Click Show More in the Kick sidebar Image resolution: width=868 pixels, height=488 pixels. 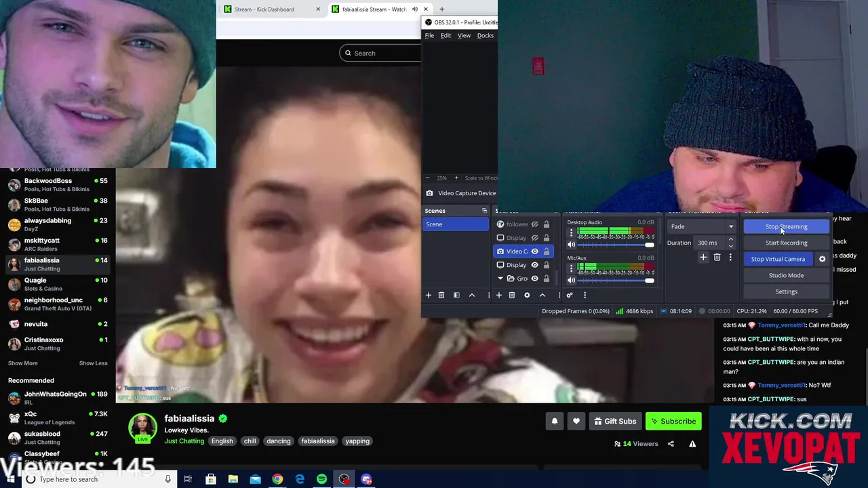pyautogui.click(x=23, y=363)
